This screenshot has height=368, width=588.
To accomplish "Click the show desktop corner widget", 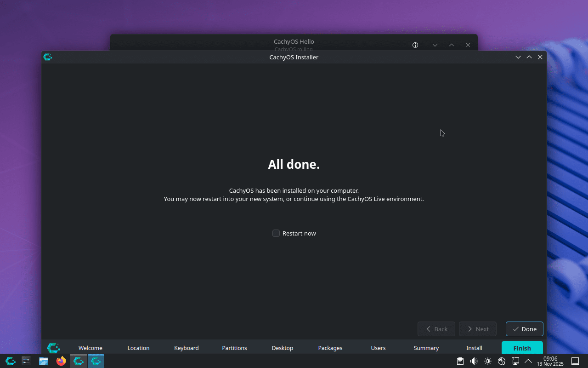I will point(575,361).
